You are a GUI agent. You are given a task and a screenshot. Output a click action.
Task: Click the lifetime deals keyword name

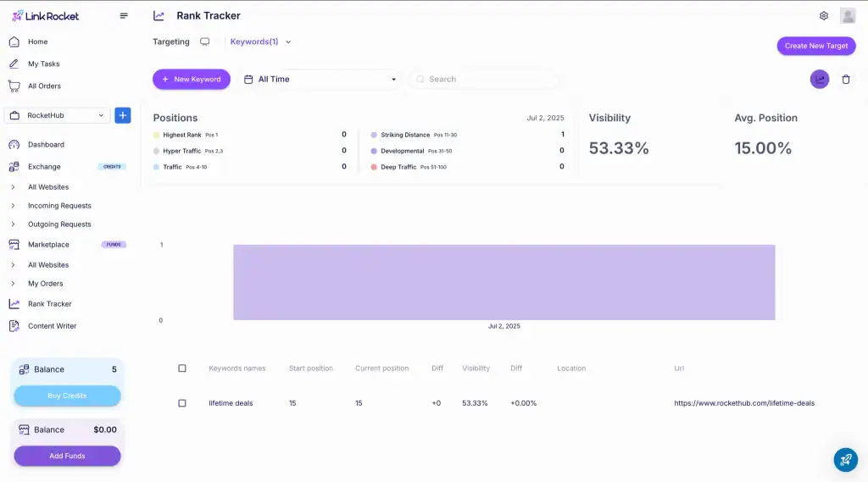(231, 403)
